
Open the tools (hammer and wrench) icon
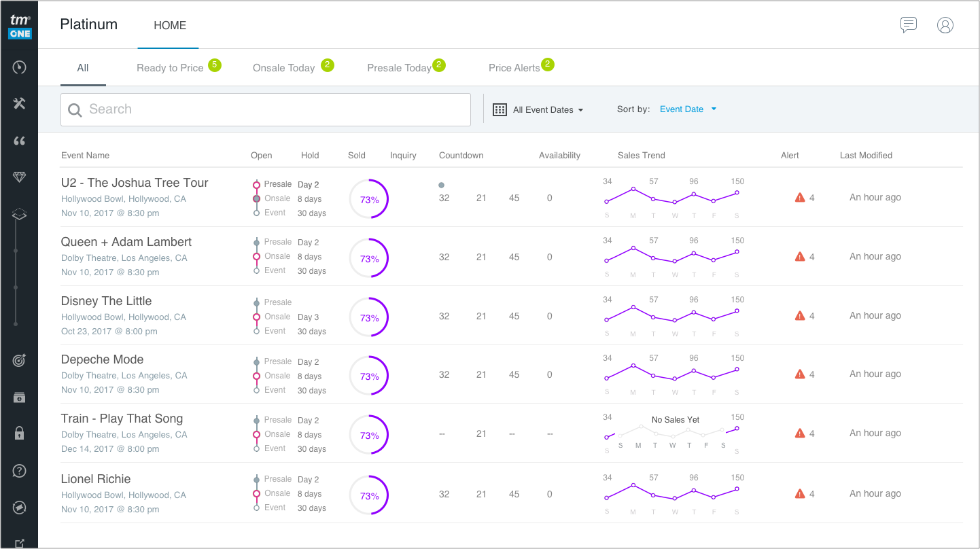pos(19,104)
